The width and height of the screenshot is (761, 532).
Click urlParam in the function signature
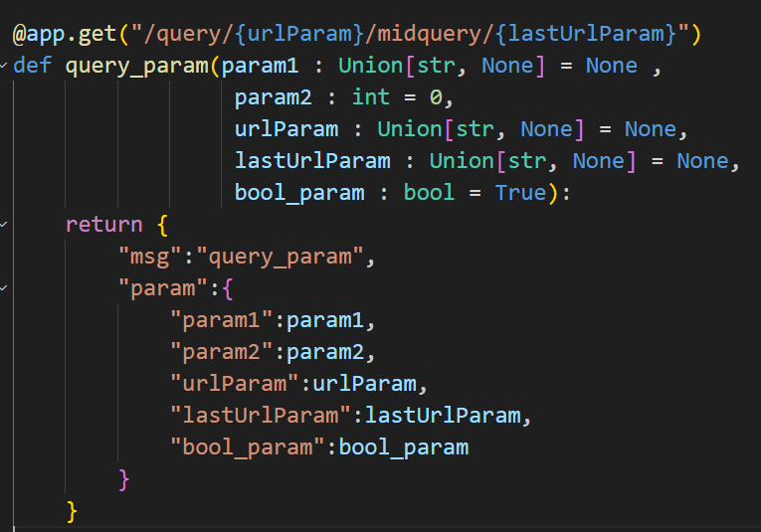[286, 129]
